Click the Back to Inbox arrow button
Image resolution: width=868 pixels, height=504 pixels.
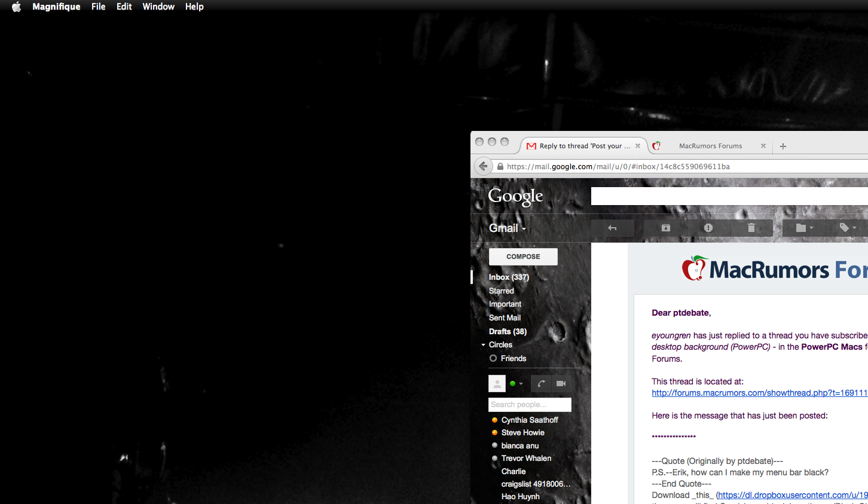612,228
